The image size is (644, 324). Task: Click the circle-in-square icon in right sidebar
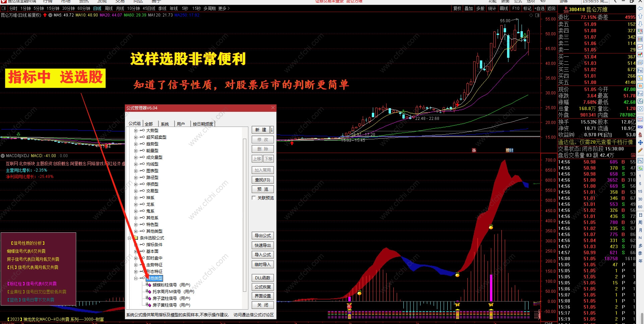pos(640,109)
